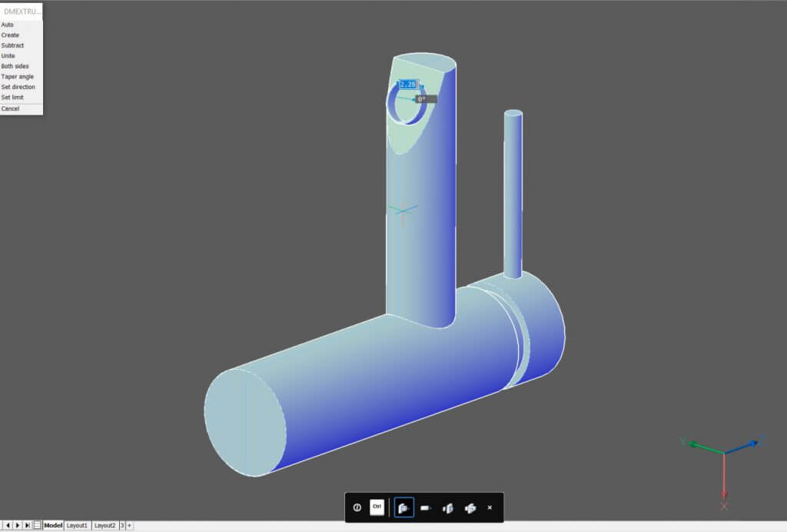This screenshot has height=532, width=787.
Task: Switch to the Layout1 tab
Action: pos(77,525)
